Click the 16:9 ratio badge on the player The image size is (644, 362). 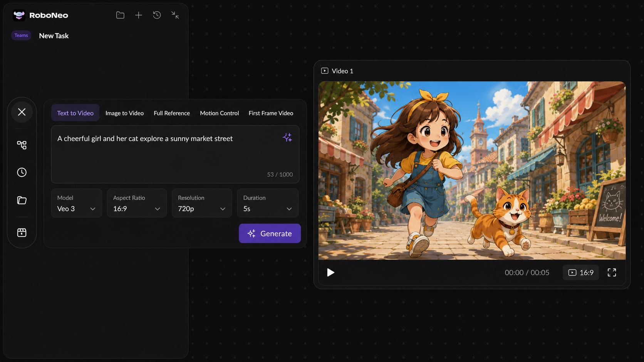[x=581, y=272]
